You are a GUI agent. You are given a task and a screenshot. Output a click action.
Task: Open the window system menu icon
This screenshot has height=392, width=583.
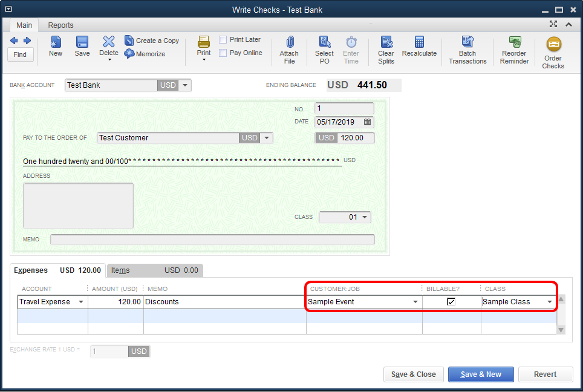(8, 9)
